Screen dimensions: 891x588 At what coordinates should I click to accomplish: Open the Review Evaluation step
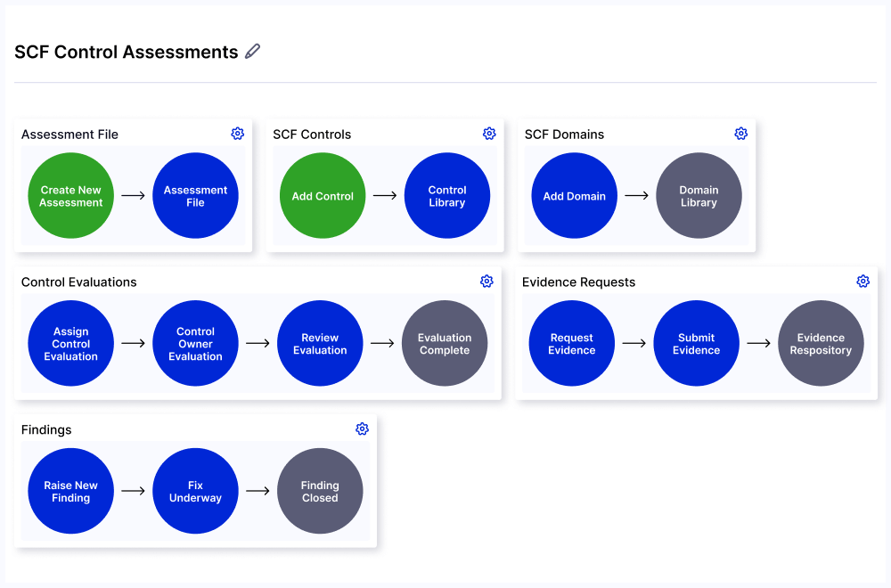pyautogui.click(x=320, y=344)
